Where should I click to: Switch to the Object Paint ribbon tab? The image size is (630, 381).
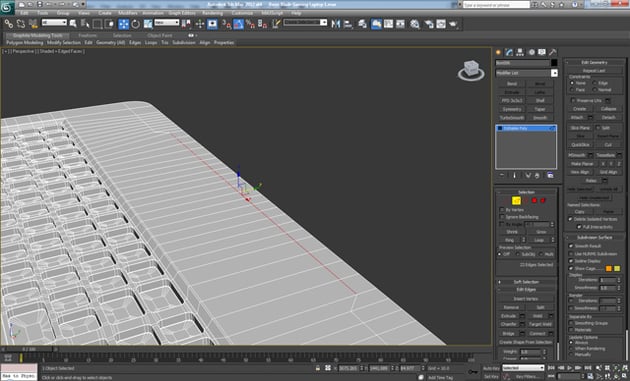[x=160, y=35]
